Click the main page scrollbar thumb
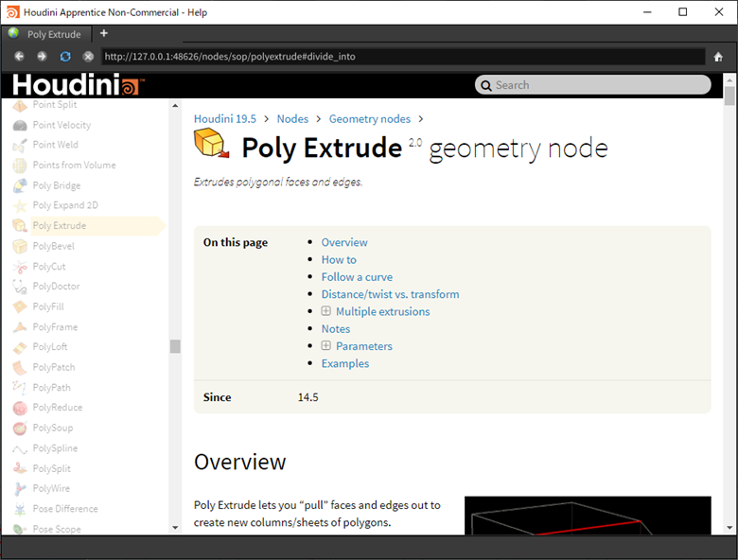This screenshot has height=560, width=738. 729,96
